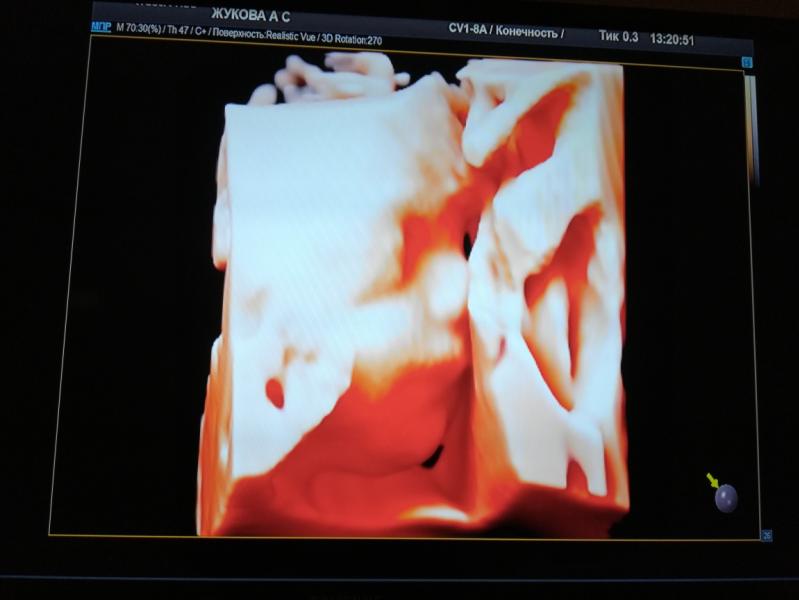Viewport: 799px width, 600px height.
Task: Click the small blue icon at top-right corner
Action: point(746,62)
